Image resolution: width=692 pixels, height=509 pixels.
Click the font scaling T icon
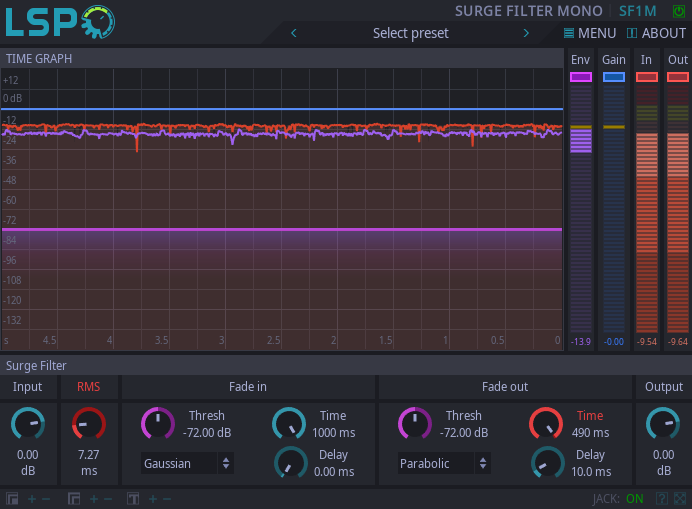point(132,498)
